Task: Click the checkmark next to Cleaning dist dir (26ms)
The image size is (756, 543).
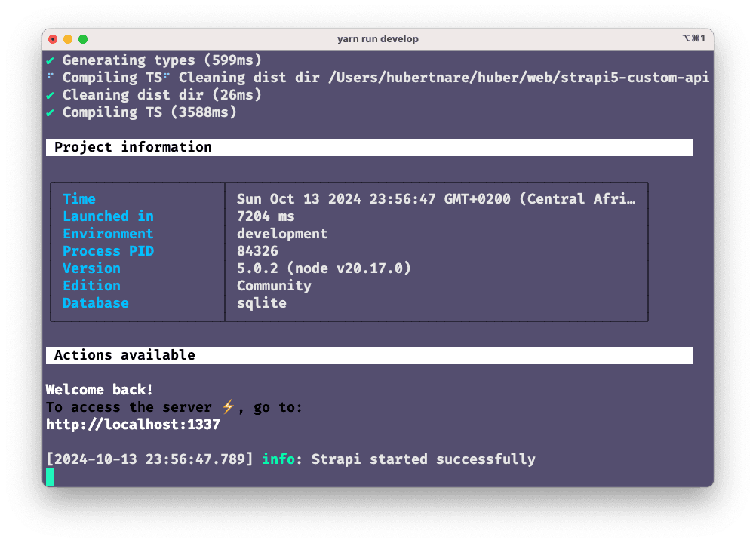Action: (50, 95)
